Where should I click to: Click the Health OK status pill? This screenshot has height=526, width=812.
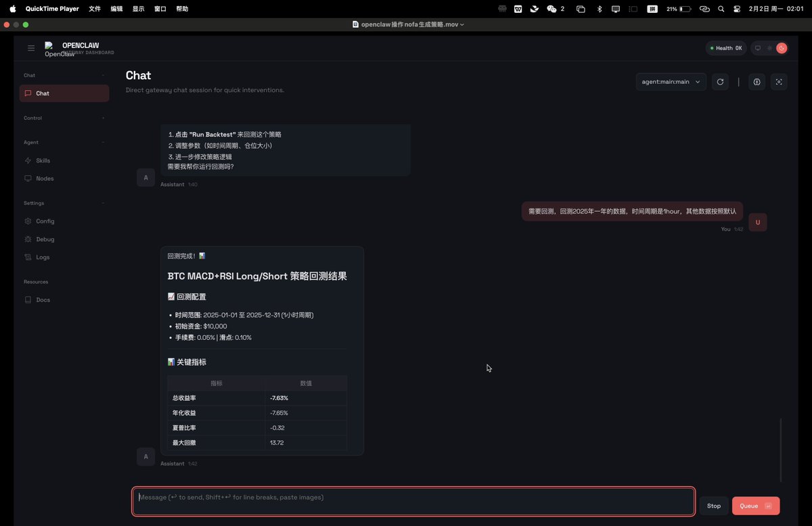[x=726, y=48]
